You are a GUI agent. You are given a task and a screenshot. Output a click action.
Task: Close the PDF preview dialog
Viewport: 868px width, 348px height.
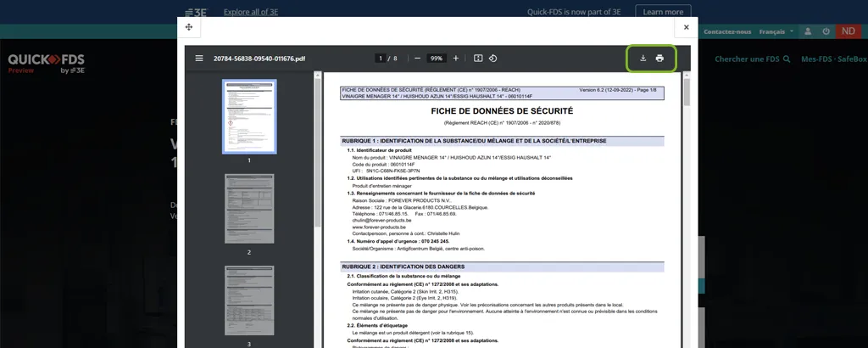coord(686,27)
